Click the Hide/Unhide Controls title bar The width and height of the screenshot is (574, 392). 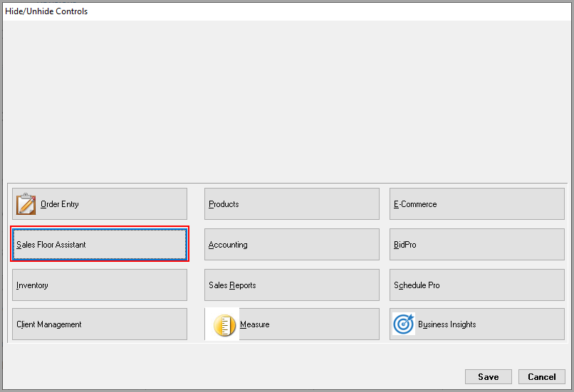pyautogui.click(x=287, y=11)
